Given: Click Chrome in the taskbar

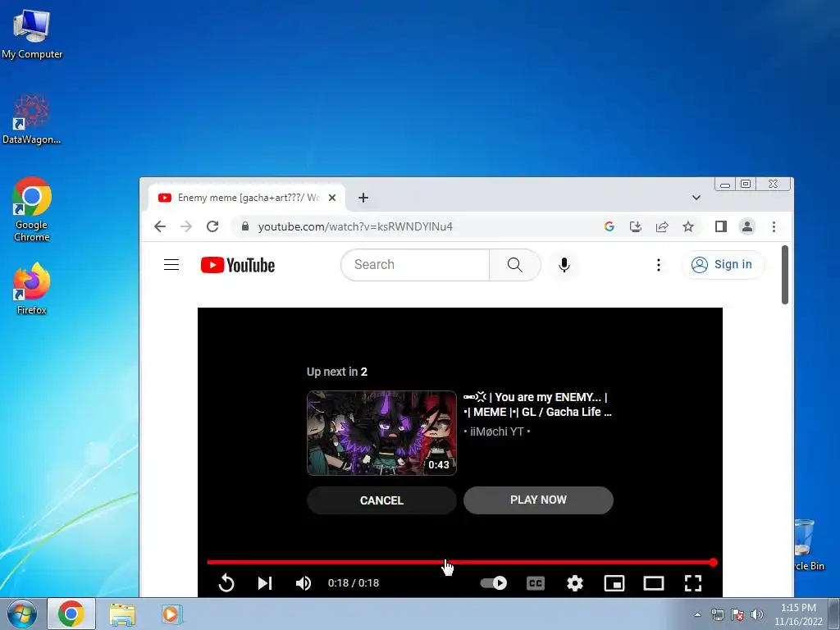Looking at the screenshot, I should 71,614.
